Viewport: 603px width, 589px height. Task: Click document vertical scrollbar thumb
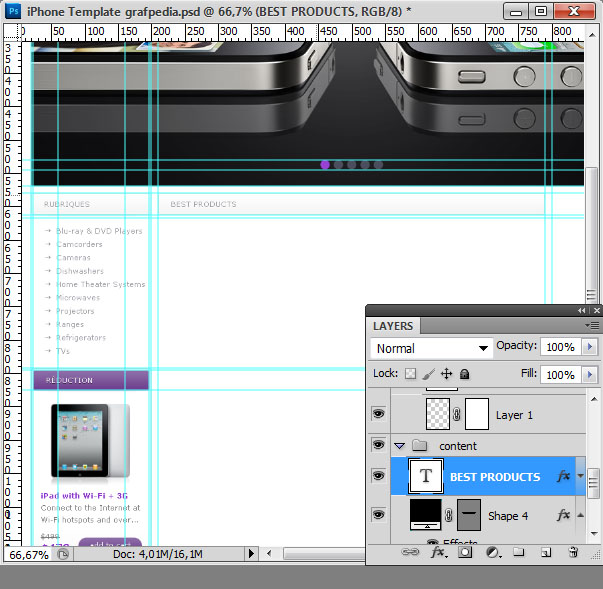click(x=591, y=235)
